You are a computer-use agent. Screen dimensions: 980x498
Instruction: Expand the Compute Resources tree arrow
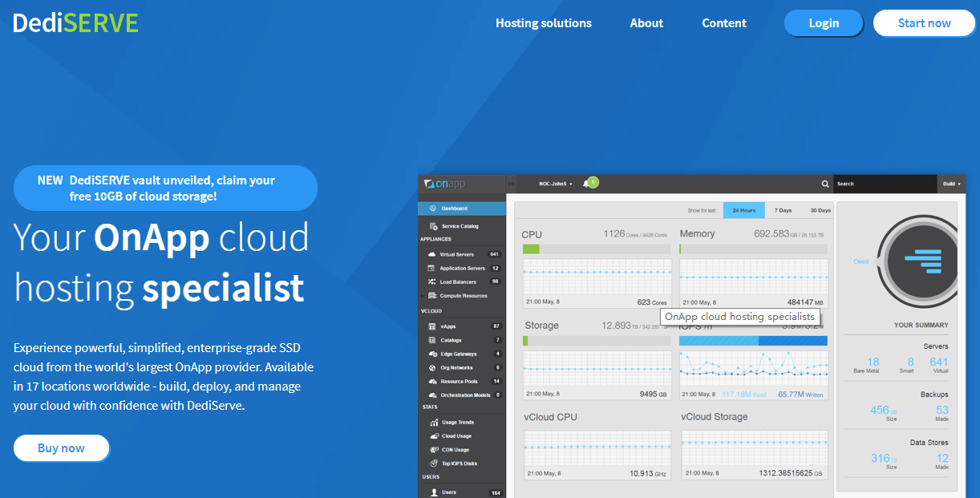pyautogui.click(x=423, y=296)
